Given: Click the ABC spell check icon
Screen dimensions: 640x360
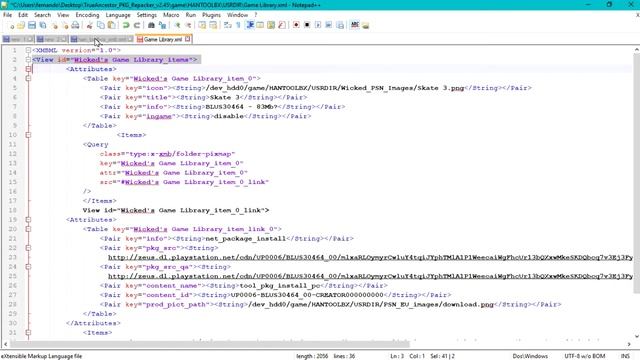Looking at the screenshot, I should coord(355,25).
